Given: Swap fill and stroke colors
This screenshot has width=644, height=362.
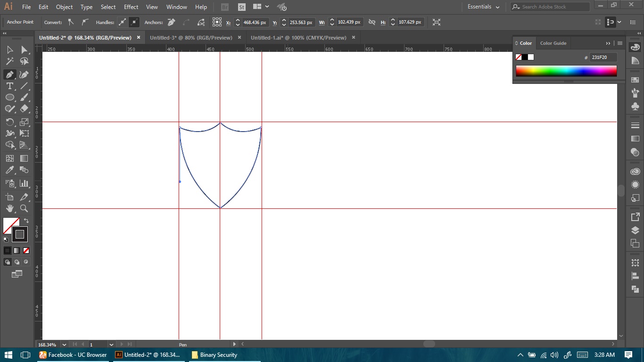Looking at the screenshot, I should click(x=26, y=221).
